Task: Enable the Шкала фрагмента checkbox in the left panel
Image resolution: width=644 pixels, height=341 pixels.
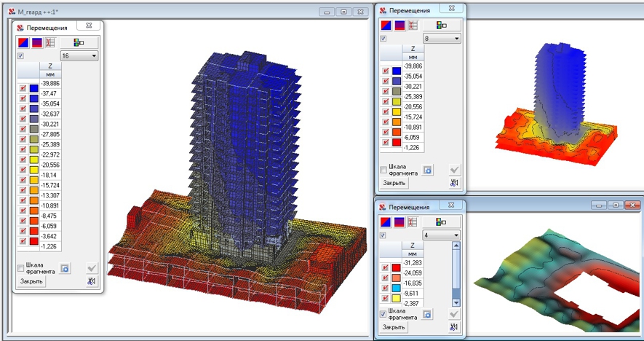Action: click(20, 268)
